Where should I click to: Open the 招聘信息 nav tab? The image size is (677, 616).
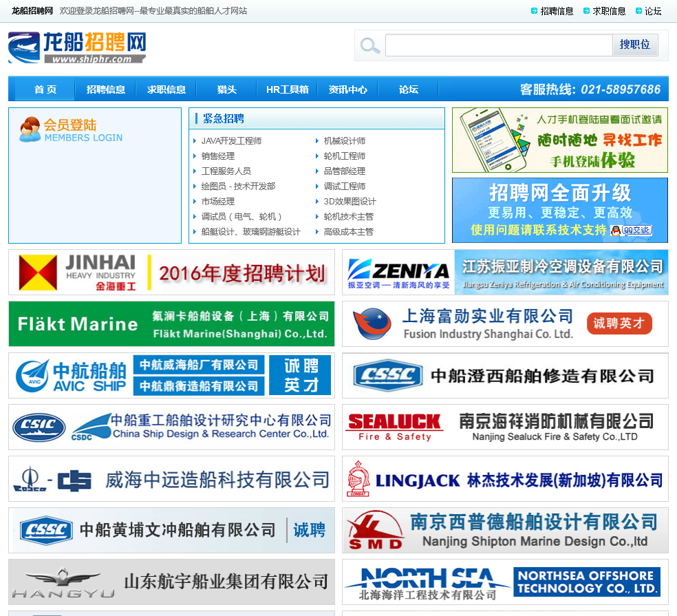point(105,89)
